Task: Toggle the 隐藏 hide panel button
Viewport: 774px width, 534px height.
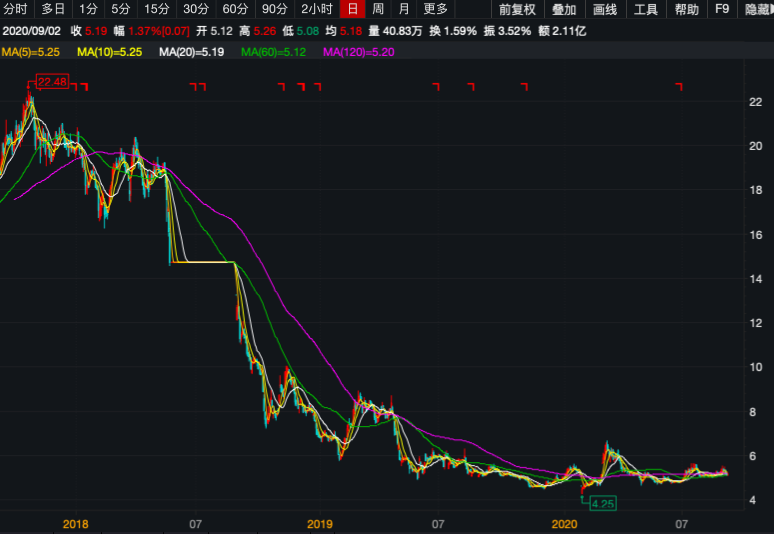Action: pyautogui.click(x=758, y=9)
